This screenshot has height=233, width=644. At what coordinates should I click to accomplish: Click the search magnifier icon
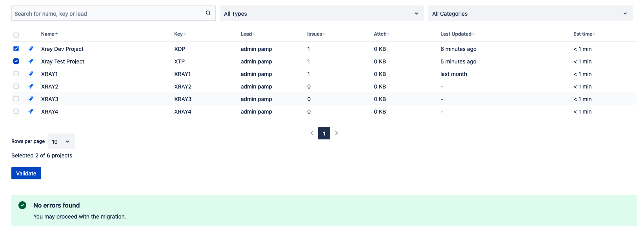tap(208, 13)
